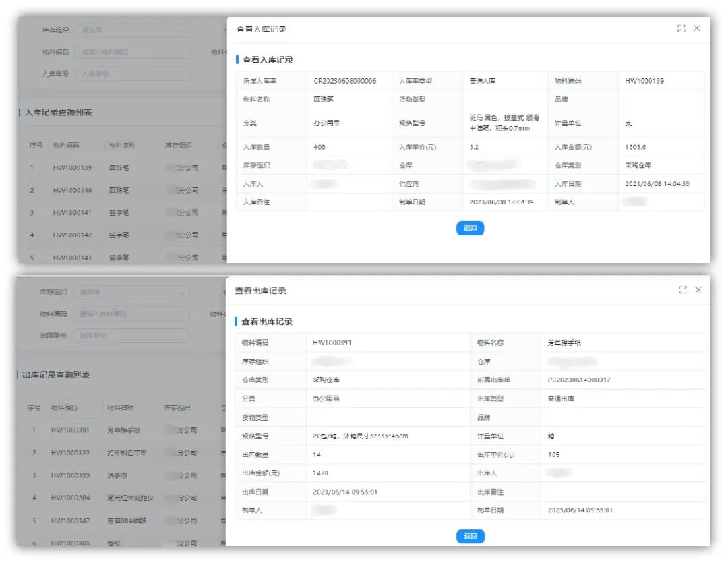728x563 pixels.
Task: Expand the 查看出库记录 dialog to fullscreen
Action: pyautogui.click(x=683, y=289)
